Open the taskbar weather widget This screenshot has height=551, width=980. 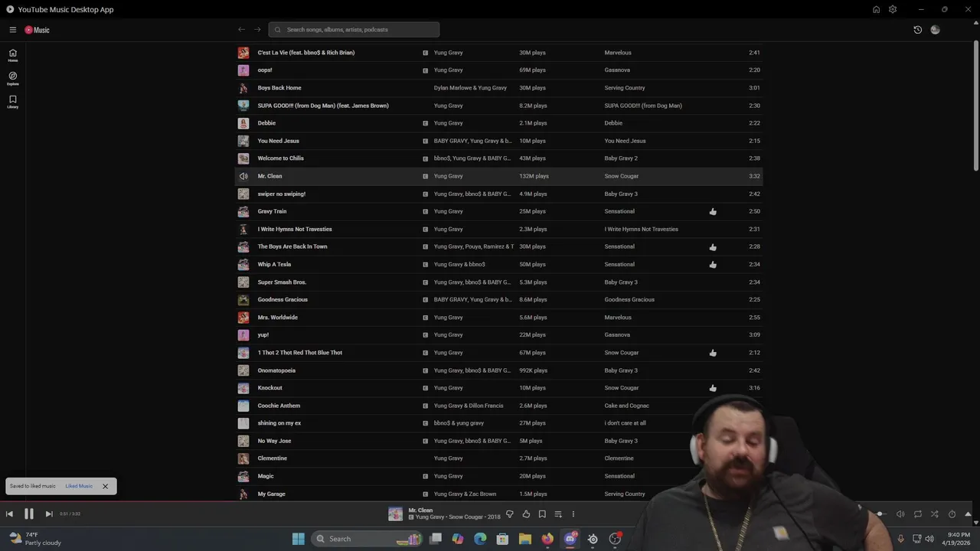coord(34,539)
